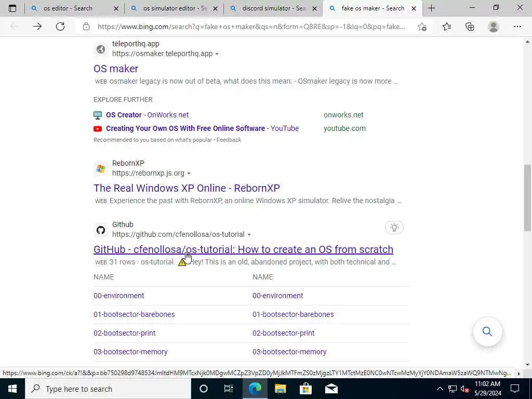Close the 'os editor - Search' tab

pos(116,8)
